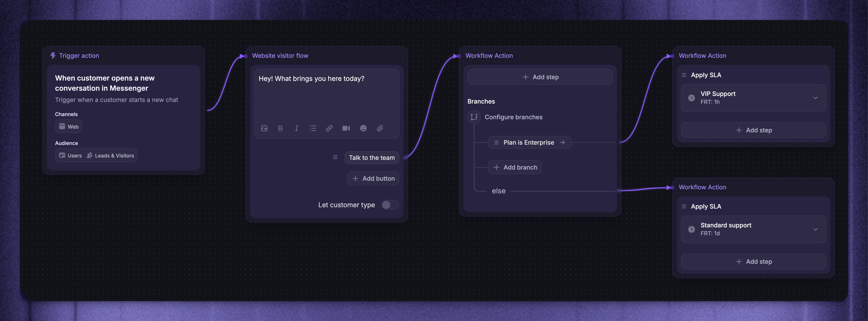Click the drag handle beside Talk to the team
Viewport: 868px width, 321px height.
pos(335,157)
